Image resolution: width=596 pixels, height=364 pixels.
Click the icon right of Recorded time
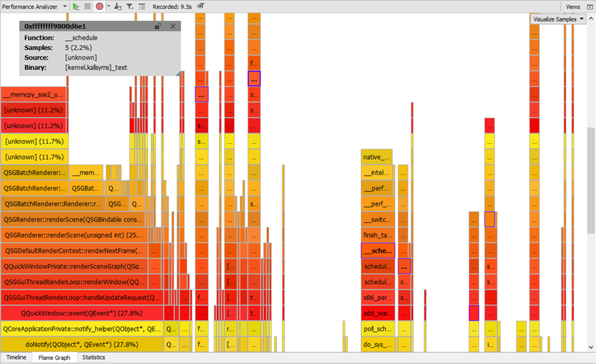click(201, 6)
